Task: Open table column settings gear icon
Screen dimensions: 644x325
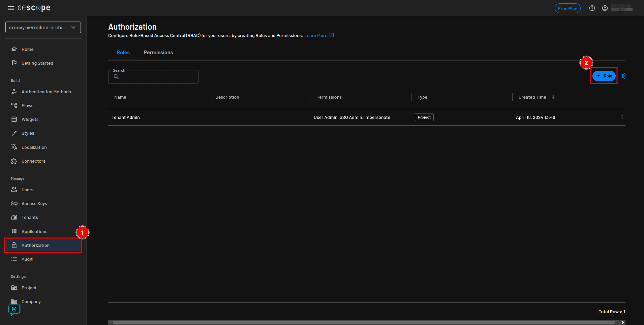Action: (623, 76)
